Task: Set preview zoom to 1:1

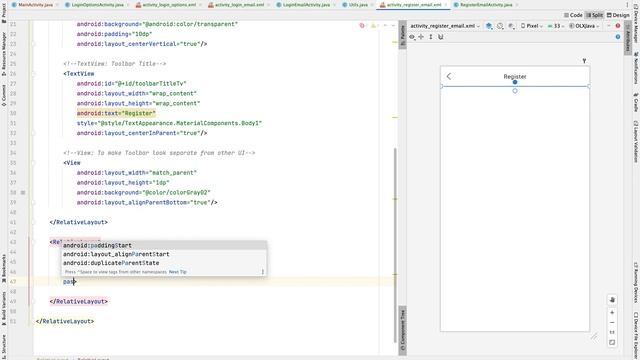Action: (x=612, y=332)
